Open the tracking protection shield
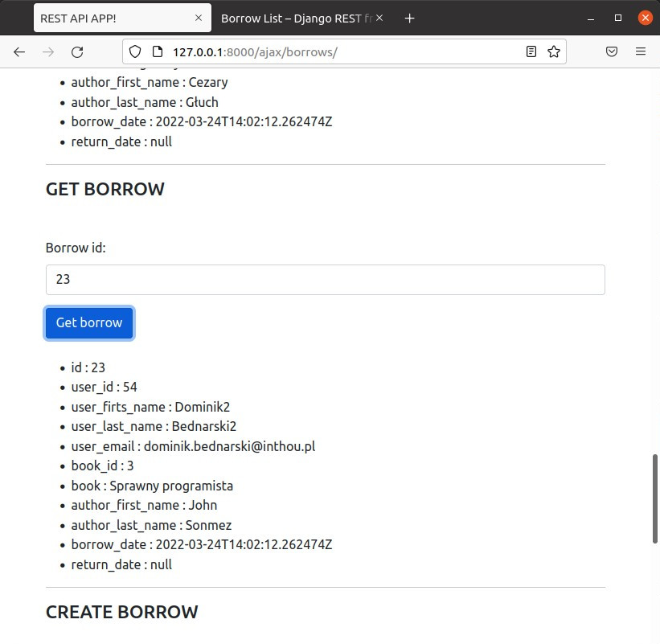This screenshot has width=660, height=644. 135,51
